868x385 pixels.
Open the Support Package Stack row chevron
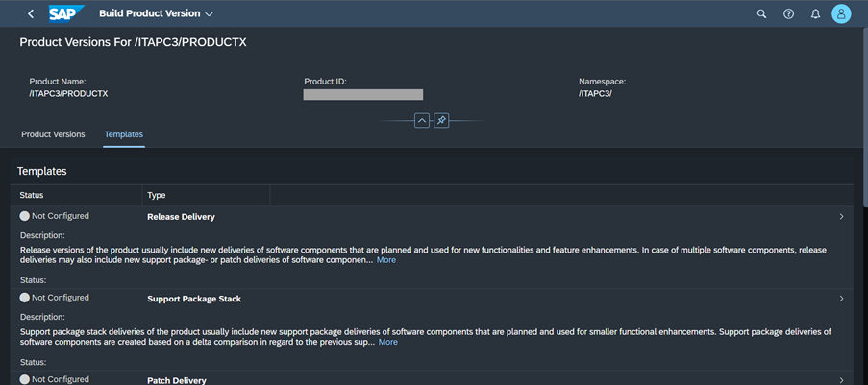[841, 299]
